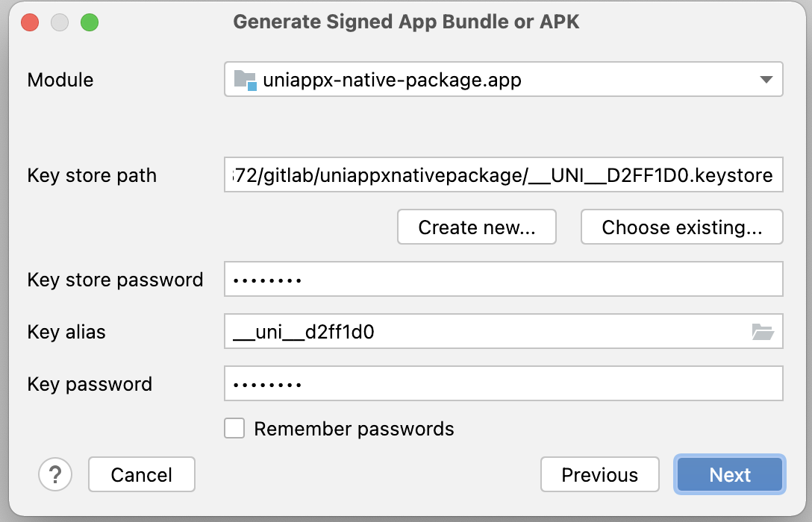The image size is (812, 522).
Task: Proceed with the Next button
Action: pos(730,474)
